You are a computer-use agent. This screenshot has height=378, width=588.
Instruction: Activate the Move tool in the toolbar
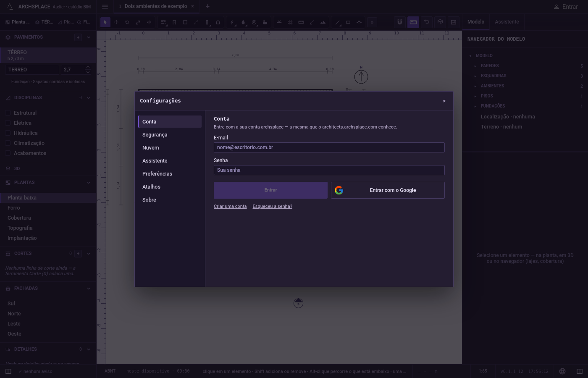(116, 22)
